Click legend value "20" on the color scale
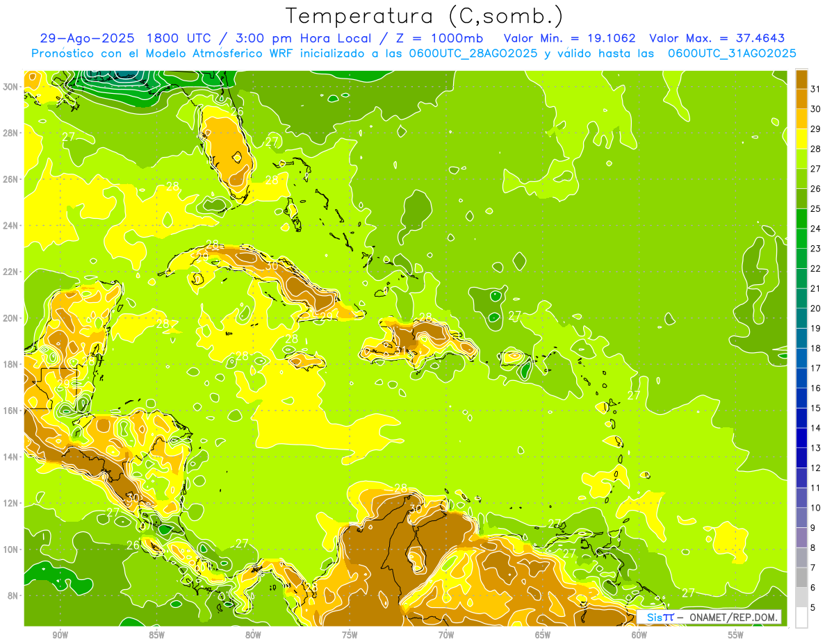Image resolution: width=834 pixels, height=644 pixels. 816,308
